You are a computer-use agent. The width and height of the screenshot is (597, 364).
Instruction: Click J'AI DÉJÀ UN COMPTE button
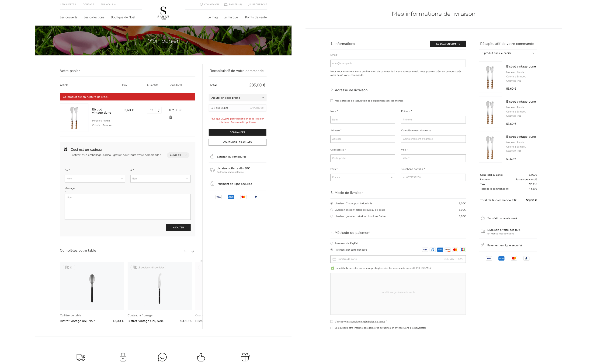point(448,44)
